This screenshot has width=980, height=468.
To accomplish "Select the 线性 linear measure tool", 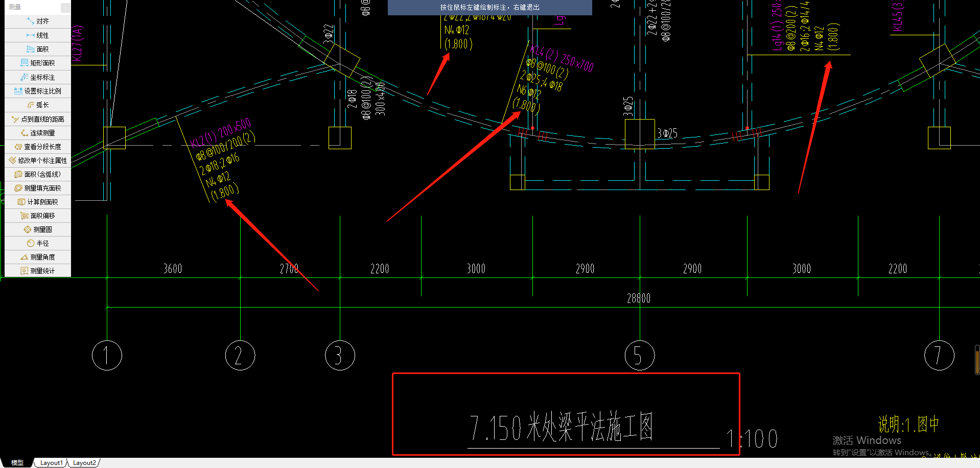I will click(x=38, y=35).
